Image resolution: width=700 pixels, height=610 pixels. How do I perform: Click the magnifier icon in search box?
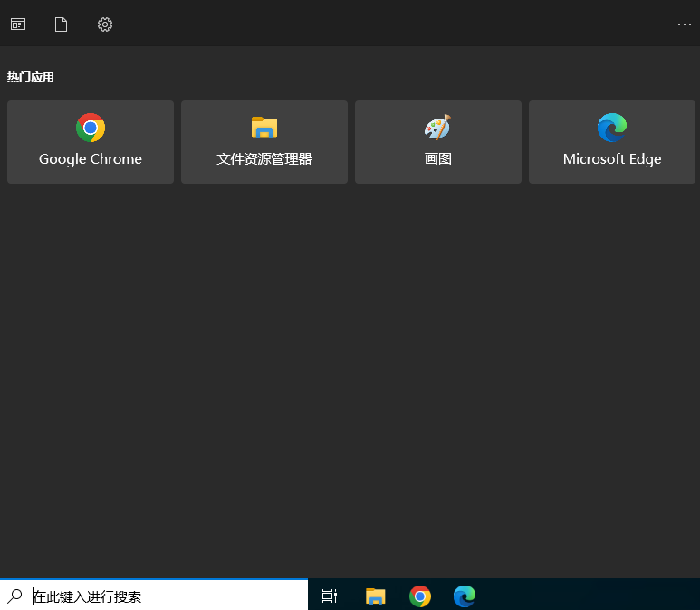[x=14, y=596]
